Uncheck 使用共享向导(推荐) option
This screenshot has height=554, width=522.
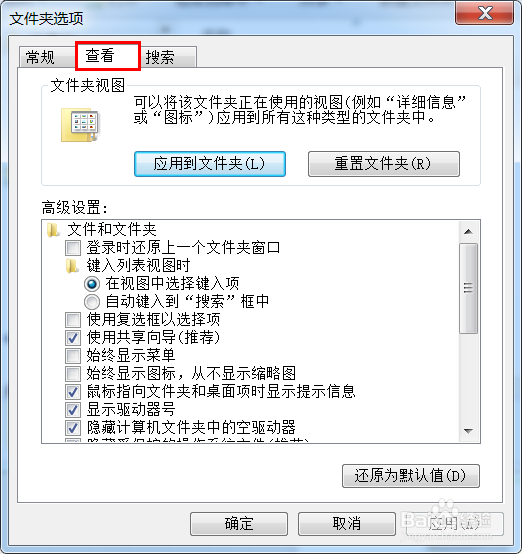click(73, 338)
